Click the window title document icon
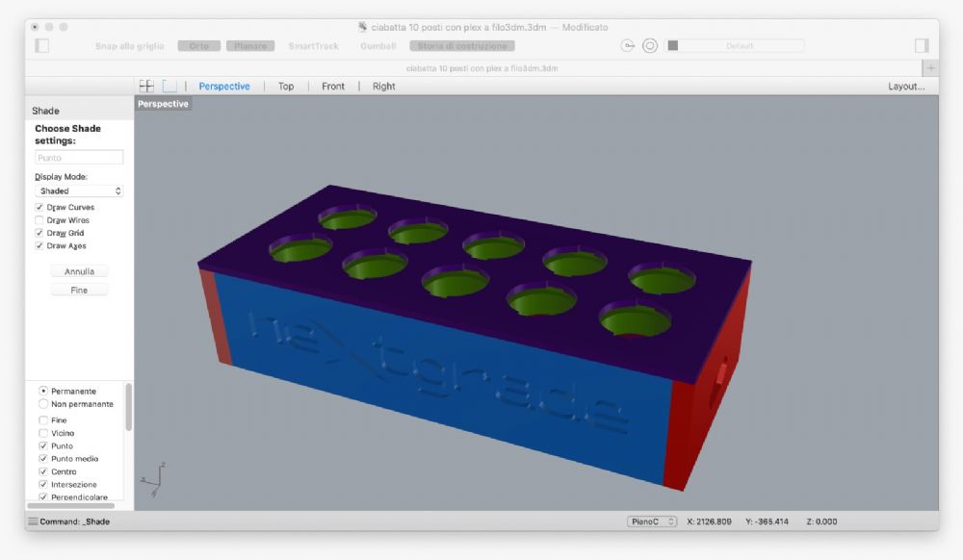Viewport: 963px width, 560px height. click(x=362, y=26)
